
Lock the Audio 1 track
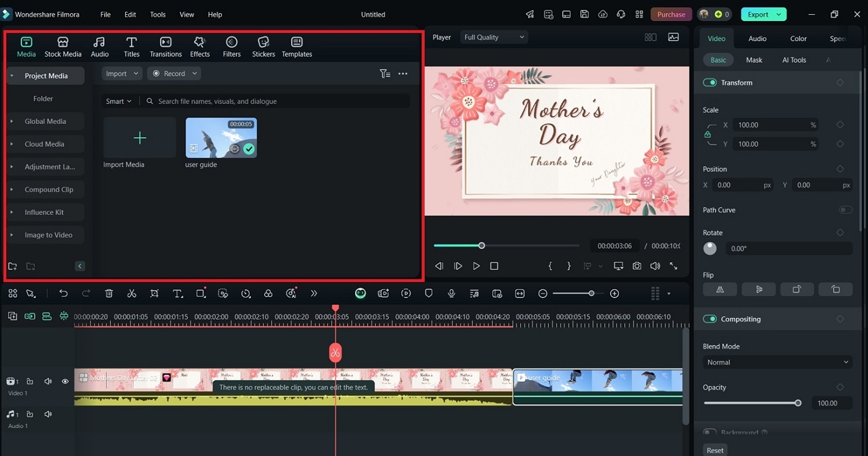click(x=30, y=414)
